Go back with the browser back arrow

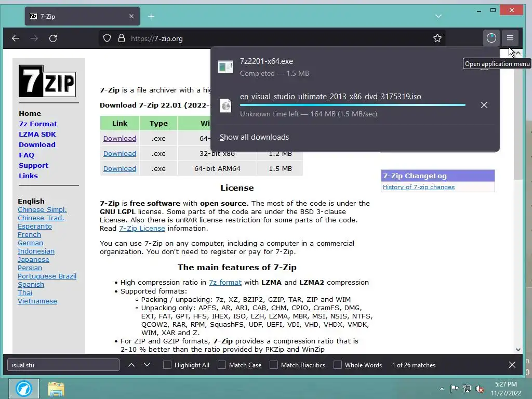pos(16,38)
